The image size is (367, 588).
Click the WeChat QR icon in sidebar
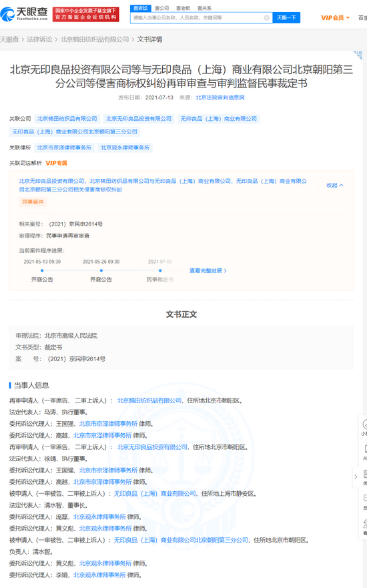coord(365,473)
